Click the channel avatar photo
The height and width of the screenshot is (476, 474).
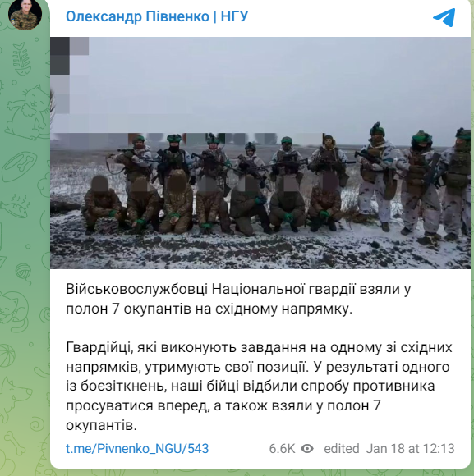point(25,14)
